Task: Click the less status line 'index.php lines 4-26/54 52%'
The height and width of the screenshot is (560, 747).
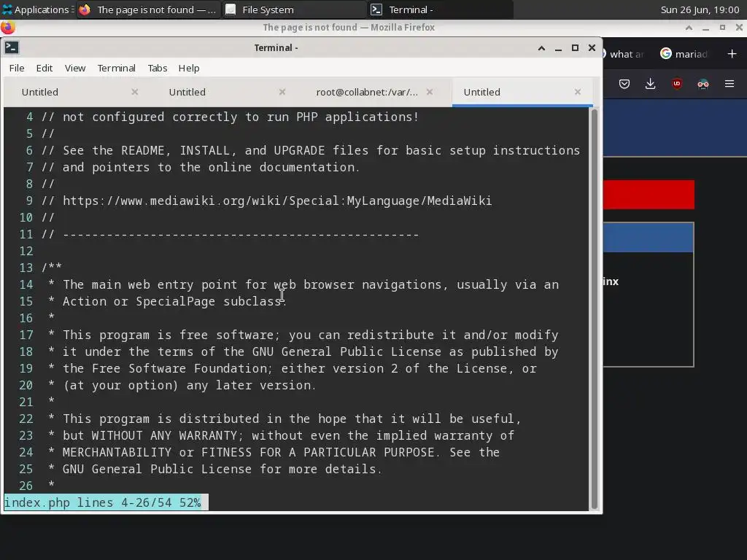Action: point(103,502)
